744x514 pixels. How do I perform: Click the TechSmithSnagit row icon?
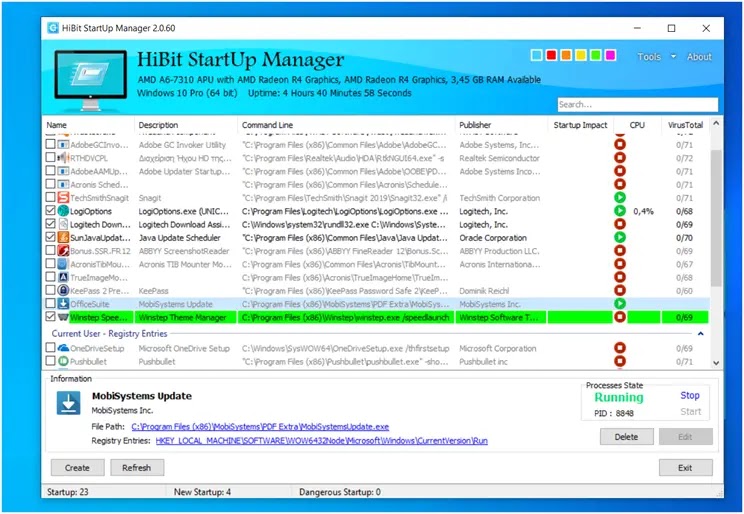click(x=63, y=197)
